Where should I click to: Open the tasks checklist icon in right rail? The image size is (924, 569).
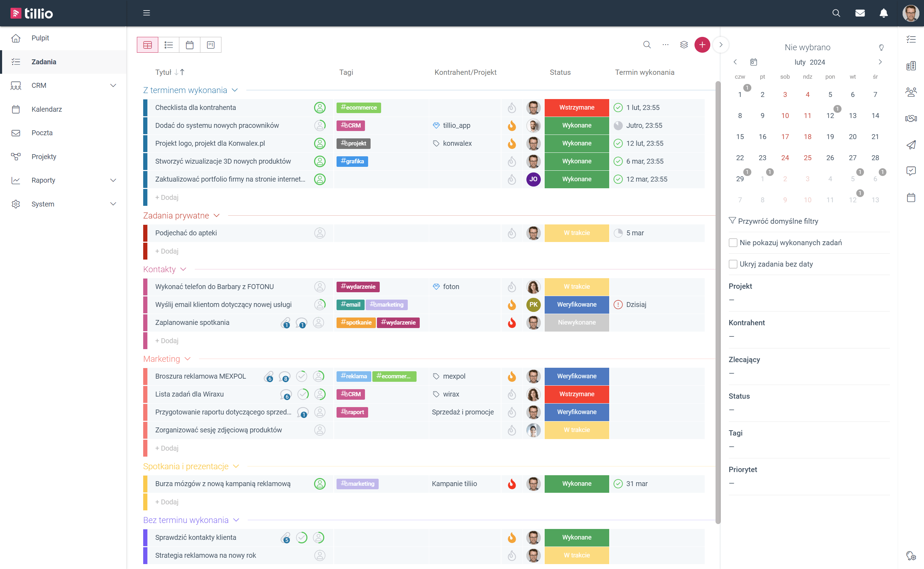point(911,39)
